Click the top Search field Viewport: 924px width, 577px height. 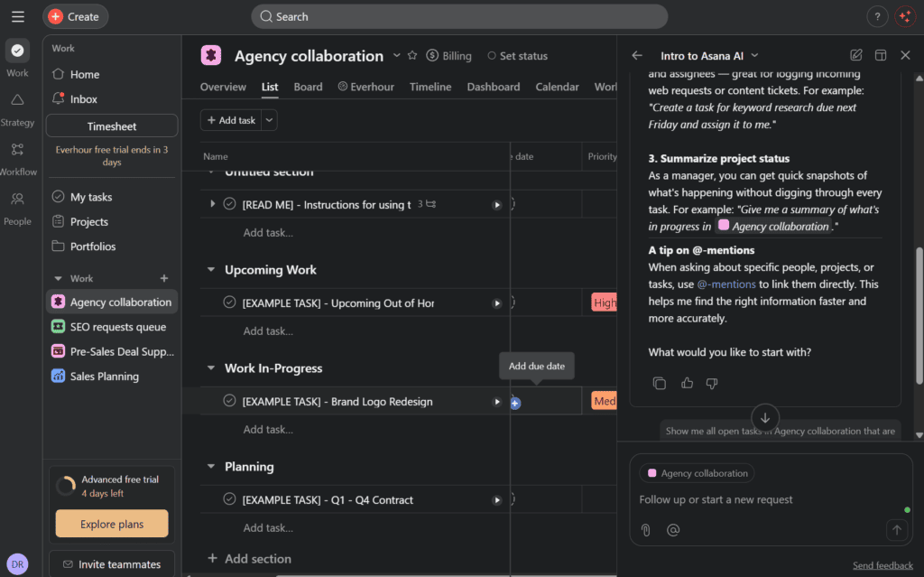[x=459, y=16]
